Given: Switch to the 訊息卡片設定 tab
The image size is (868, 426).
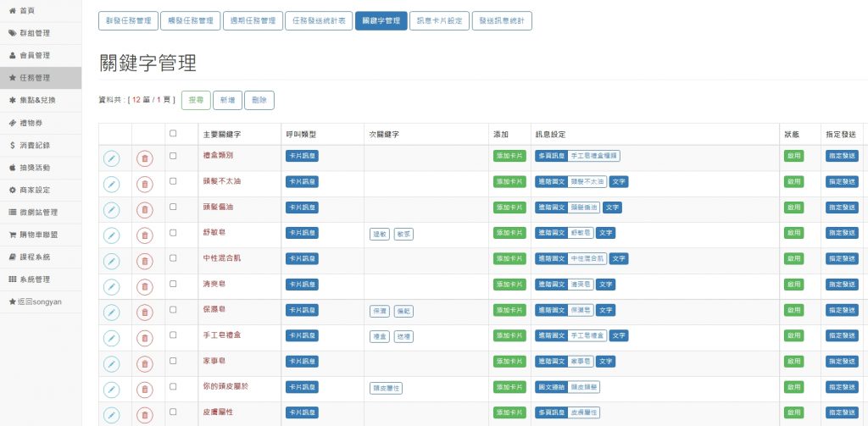Looking at the screenshot, I should click(439, 21).
